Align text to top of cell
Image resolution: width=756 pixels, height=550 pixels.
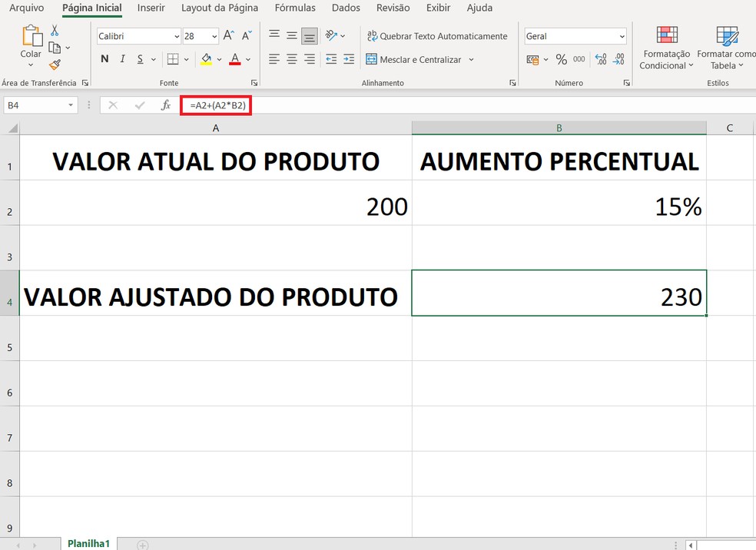point(274,35)
